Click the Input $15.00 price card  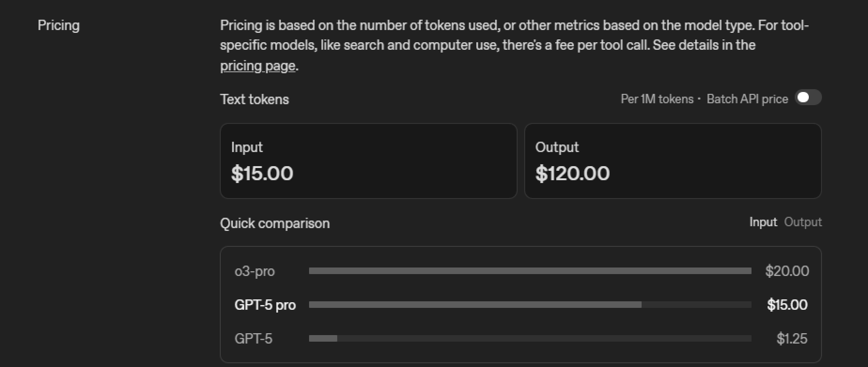coord(368,161)
